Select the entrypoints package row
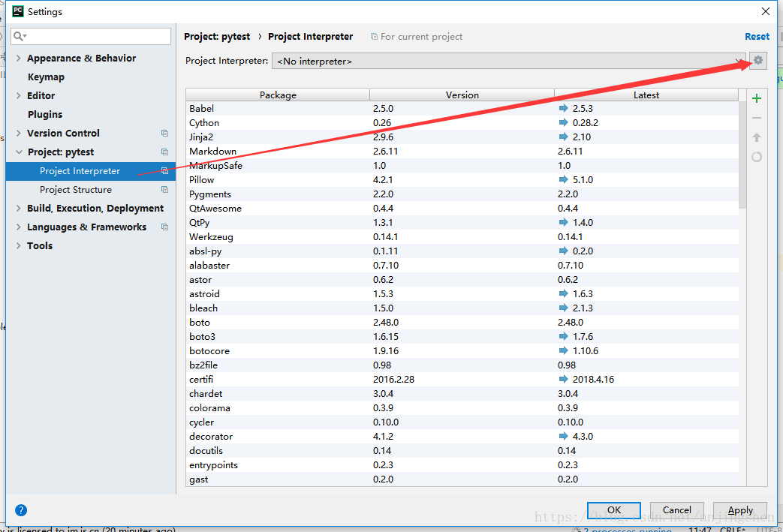 (462, 464)
